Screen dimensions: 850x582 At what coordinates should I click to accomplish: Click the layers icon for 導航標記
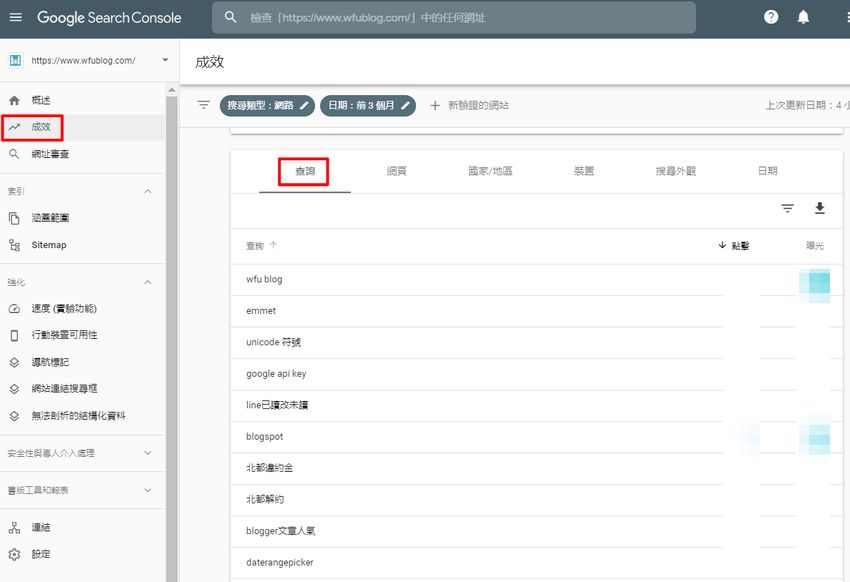(15, 362)
